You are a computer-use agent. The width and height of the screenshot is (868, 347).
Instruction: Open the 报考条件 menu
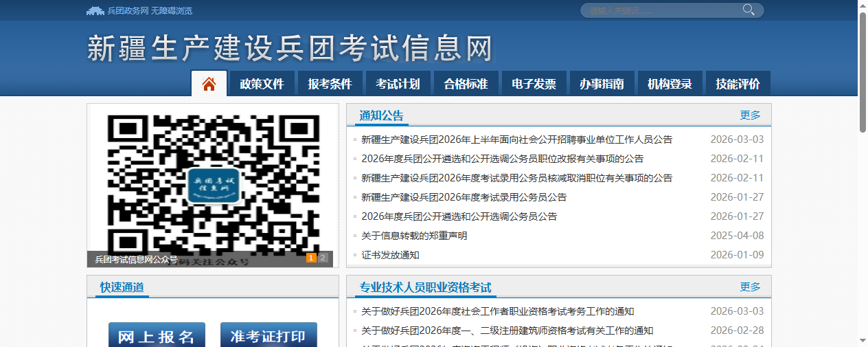(x=330, y=84)
